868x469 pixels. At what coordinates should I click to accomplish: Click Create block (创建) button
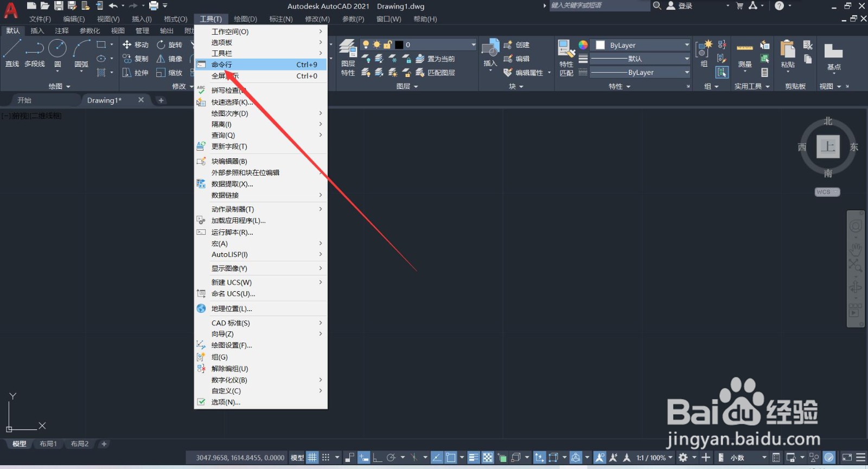[516, 45]
